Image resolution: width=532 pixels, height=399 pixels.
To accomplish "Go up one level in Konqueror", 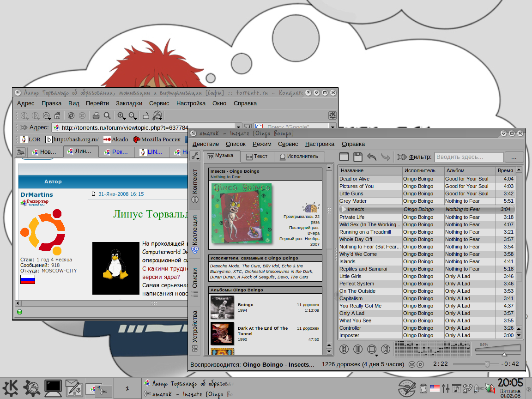I will click(47, 116).
